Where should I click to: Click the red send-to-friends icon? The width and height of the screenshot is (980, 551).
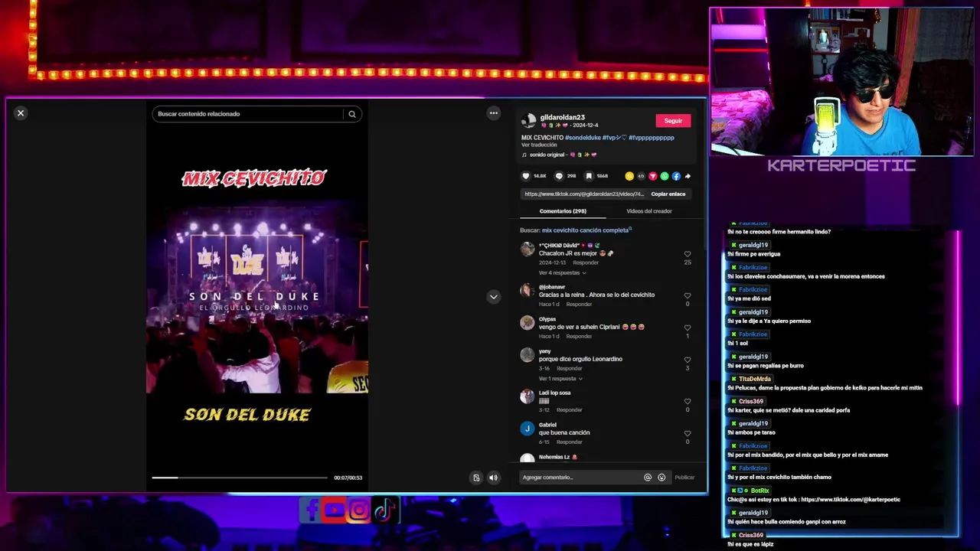[x=653, y=176]
